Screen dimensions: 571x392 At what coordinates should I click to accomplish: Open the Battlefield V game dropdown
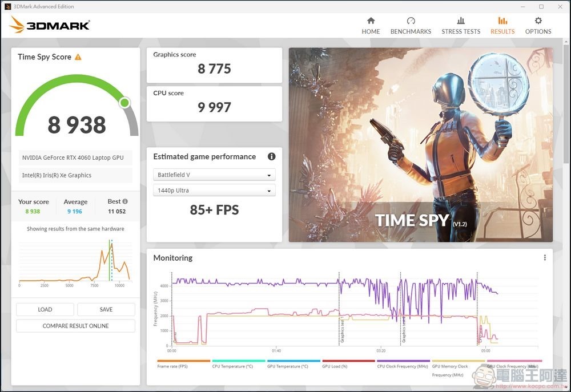click(214, 175)
